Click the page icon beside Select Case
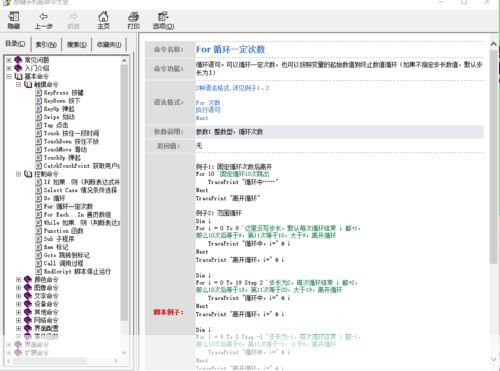Image resolution: width=500 pixels, height=371 pixels. point(39,190)
